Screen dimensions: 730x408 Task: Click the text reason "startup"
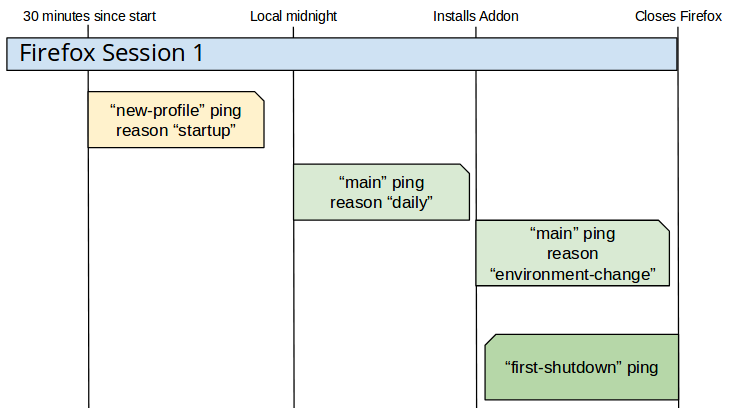tap(176, 131)
